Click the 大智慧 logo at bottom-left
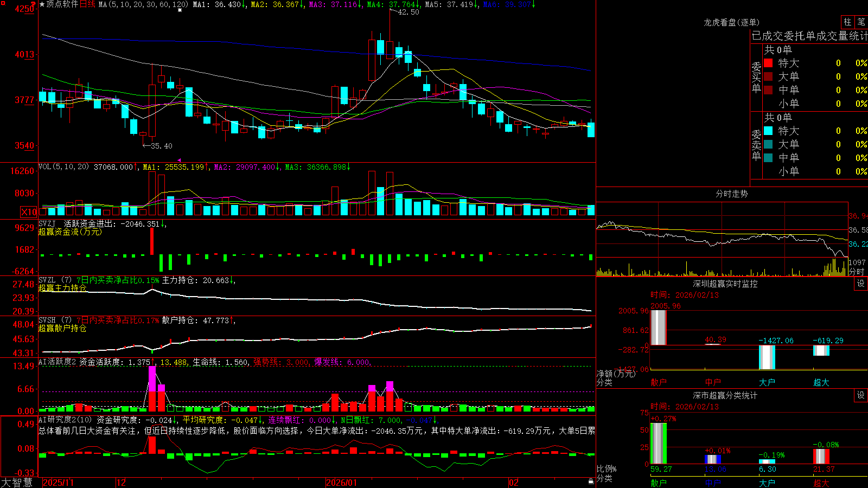The height and width of the screenshot is (488, 868). coord(17,482)
